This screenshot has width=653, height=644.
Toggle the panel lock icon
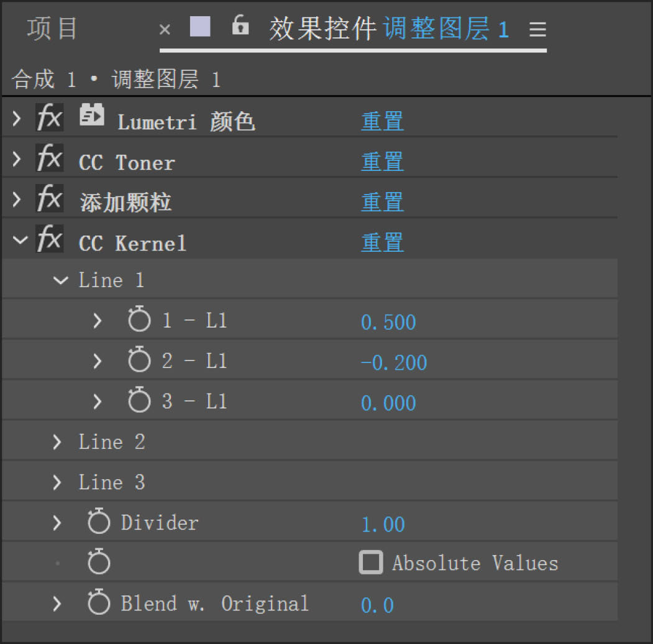[x=240, y=26]
